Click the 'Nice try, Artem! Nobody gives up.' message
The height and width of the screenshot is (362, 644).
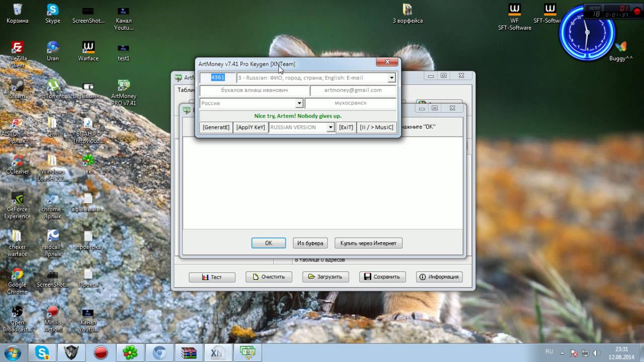[x=298, y=116]
